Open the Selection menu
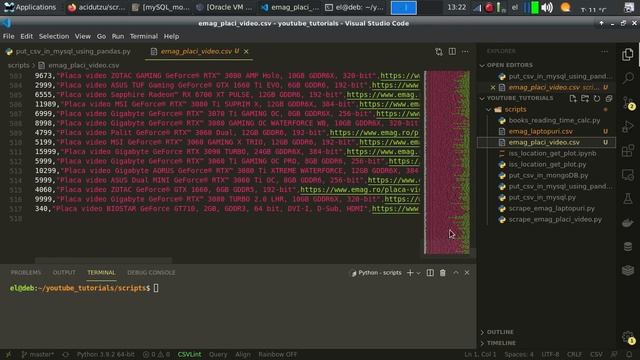Screen dimensions: 640x360 point(54,36)
